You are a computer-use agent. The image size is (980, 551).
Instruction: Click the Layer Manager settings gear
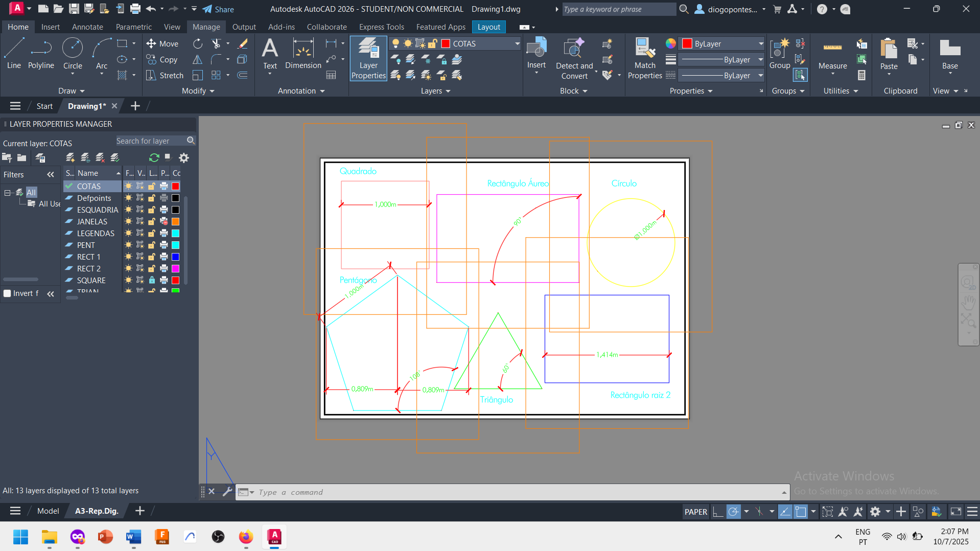coord(184,158)
